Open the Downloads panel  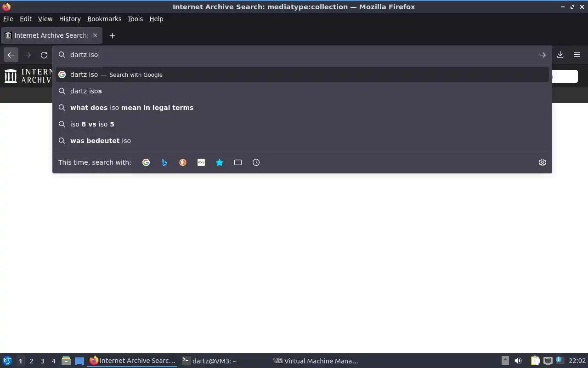click(x=560, y=55)
